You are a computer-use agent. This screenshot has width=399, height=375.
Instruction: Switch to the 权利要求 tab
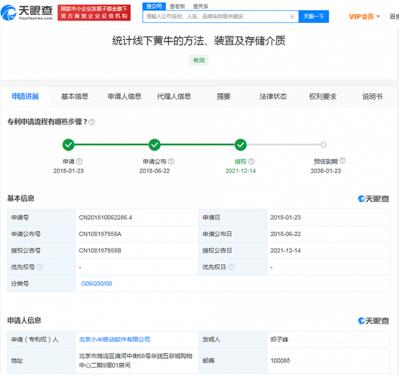323,96
